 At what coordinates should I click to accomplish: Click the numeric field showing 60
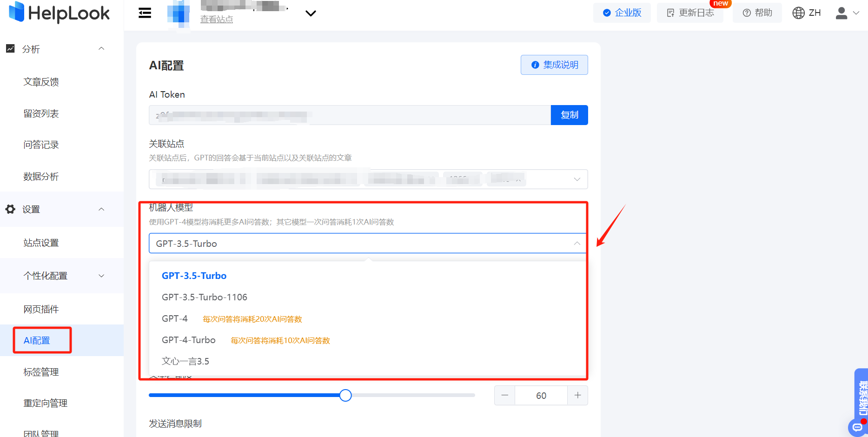[541, 395]
